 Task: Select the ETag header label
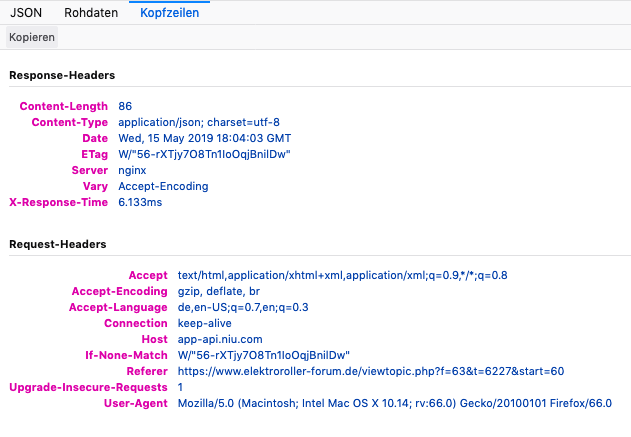(x=94, y=154)
